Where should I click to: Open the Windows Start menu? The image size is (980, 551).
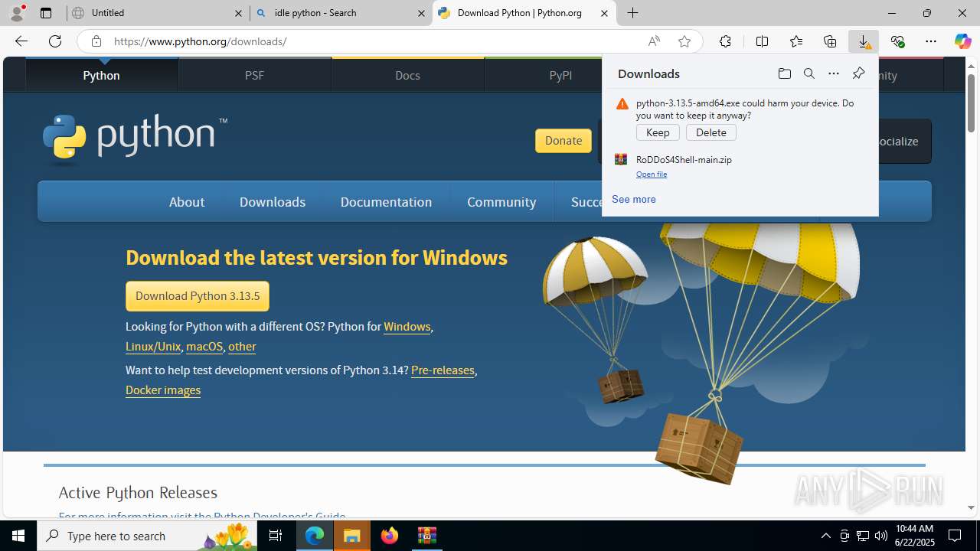point(18,536)
